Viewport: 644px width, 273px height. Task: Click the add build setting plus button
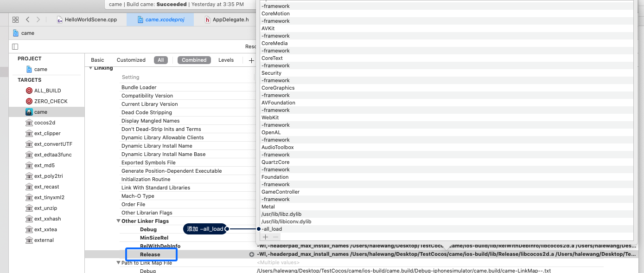click(x=251, y=60)
